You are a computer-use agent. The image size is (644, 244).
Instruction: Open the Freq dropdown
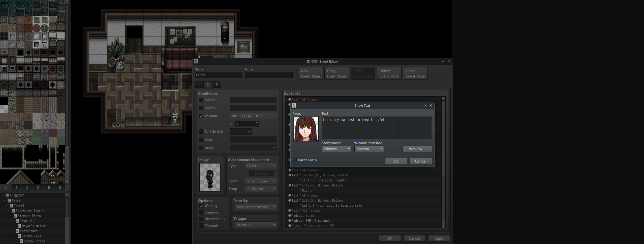pos(261,189)
